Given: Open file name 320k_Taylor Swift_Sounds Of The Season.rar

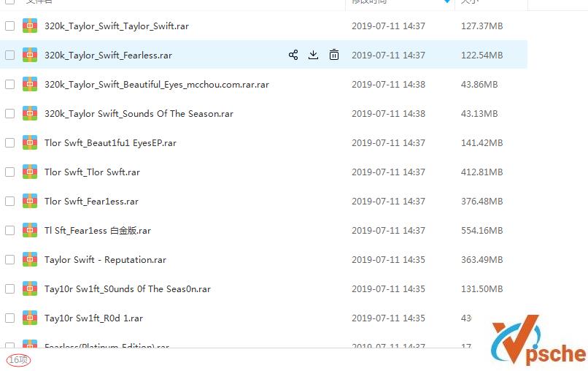Looking at the screenshot, I should click(x=139, y=114).
